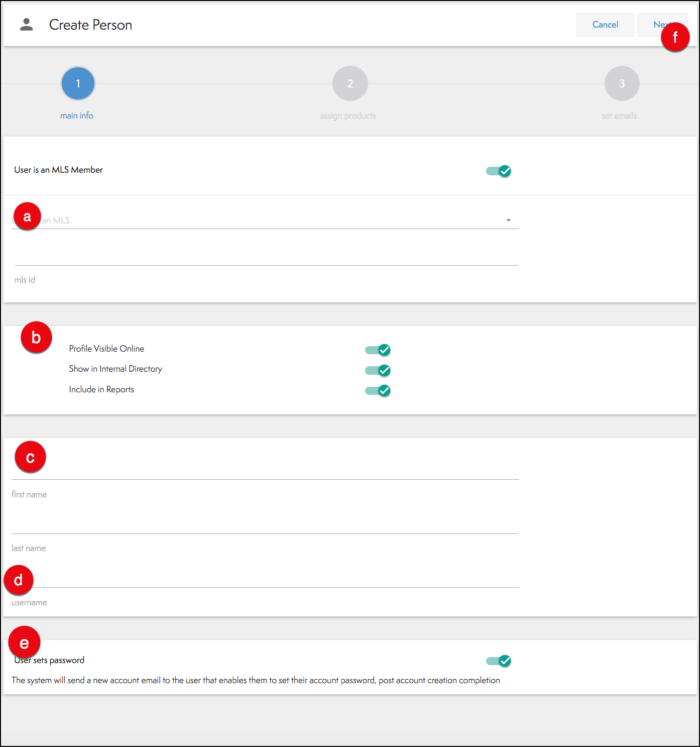Disable the Profile Visible Online toggle

pyautogui.click(x=378, y=350)
